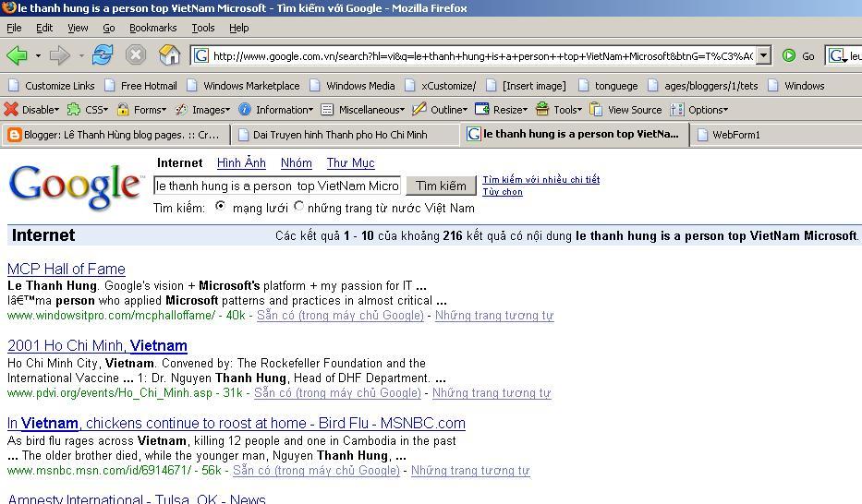Click the Blogger tab favicon icon
The height and width of the screenshot is (504, 862).
14,135
